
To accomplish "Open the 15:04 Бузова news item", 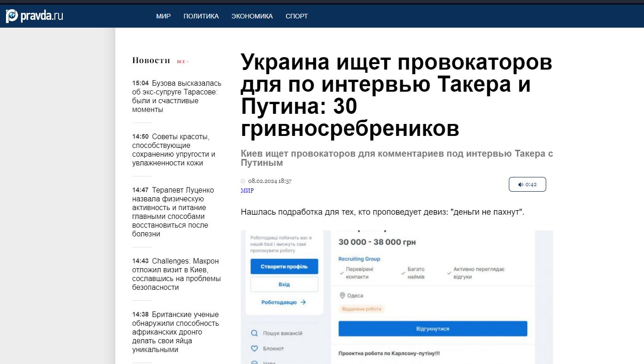I will (177, 96).
